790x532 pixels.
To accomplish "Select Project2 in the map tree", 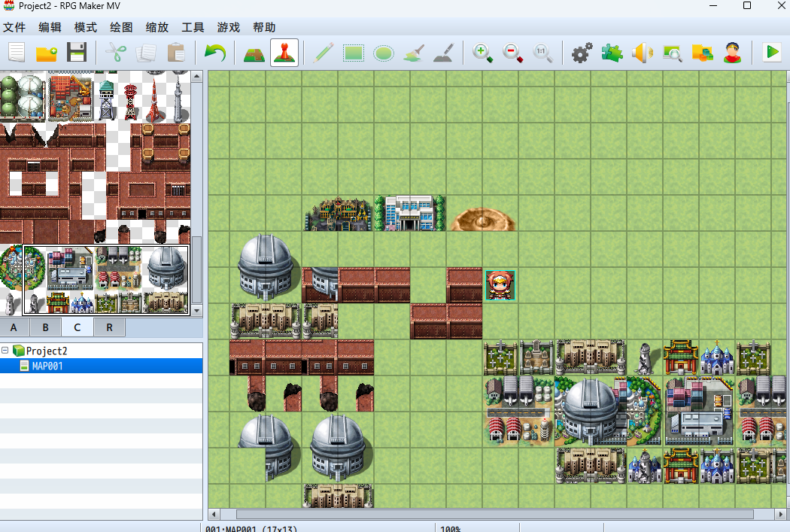I will click(x=47, y=351).
